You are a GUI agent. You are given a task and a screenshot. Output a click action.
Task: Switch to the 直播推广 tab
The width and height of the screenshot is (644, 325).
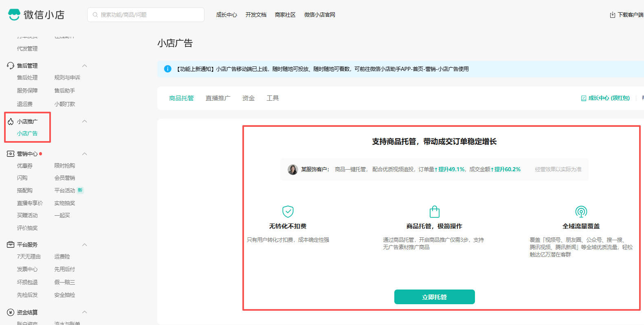218,98
